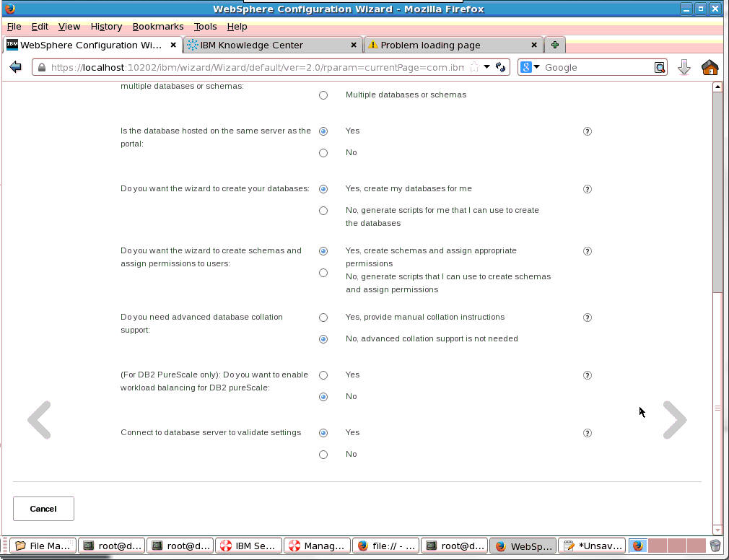
Task: Open File Manager from the taskbar
Action: coord(43,546)
